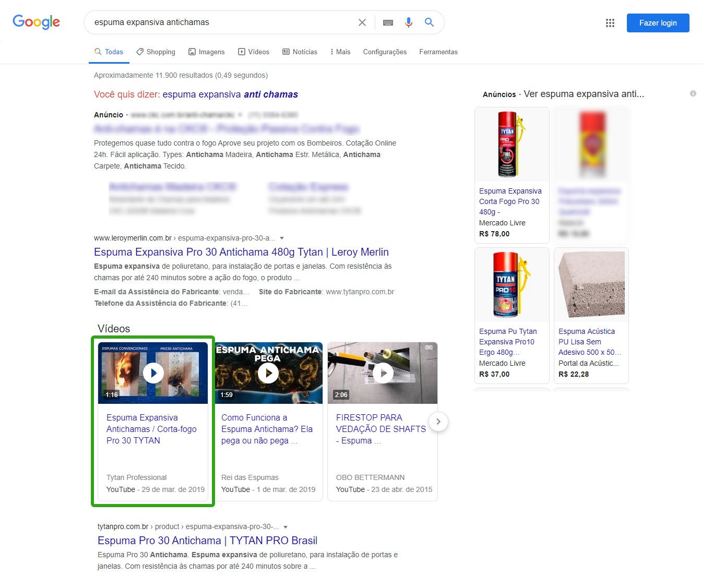This screenshot has height=588, width=713.
Task: Click the acoustic foam product image
Action: tap(591, 285)
